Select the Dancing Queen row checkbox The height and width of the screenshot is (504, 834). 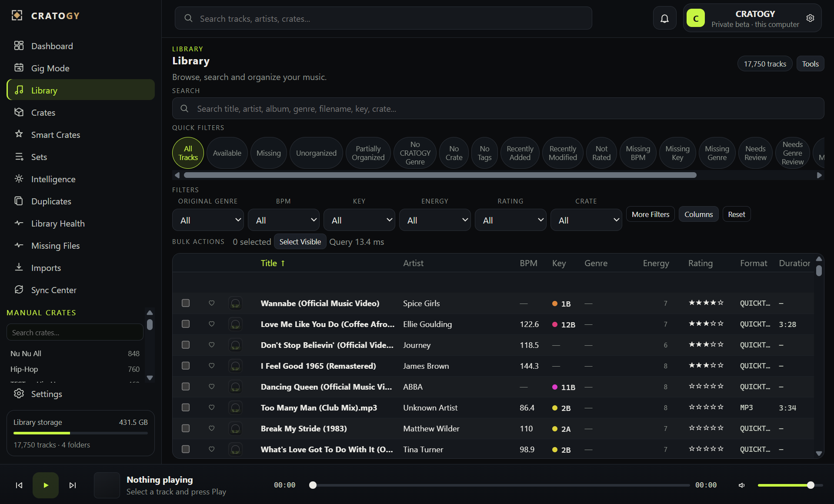click(186, 387)
